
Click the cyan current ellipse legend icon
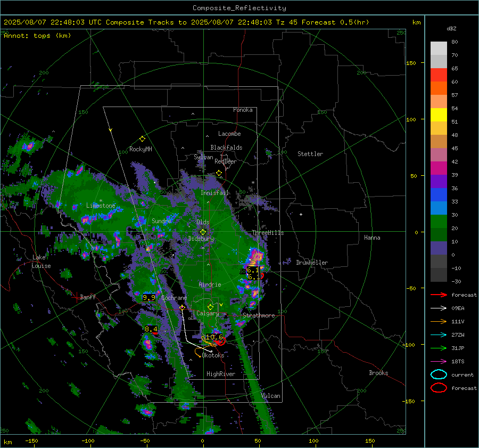[x=439, y=374]
